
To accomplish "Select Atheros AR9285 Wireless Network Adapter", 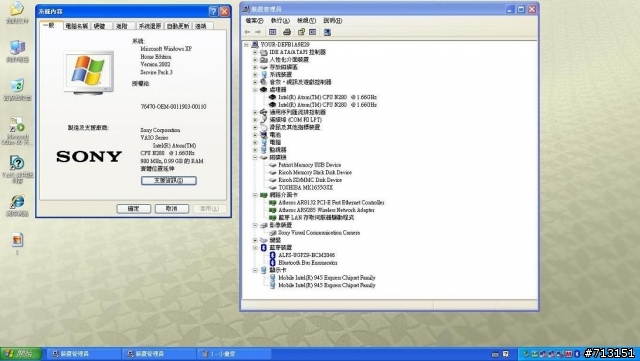I will coord(326,210).
